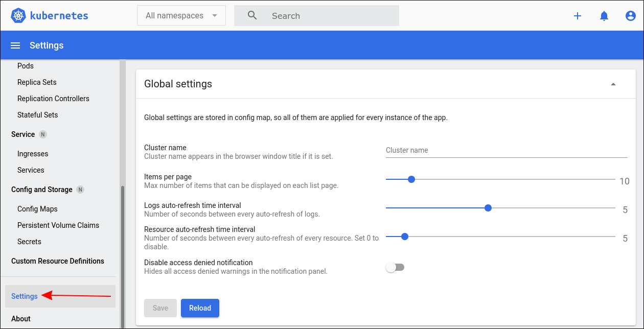Click the Reload button
The height and width of the screenshot is (329, 644).
coord(200,308)
